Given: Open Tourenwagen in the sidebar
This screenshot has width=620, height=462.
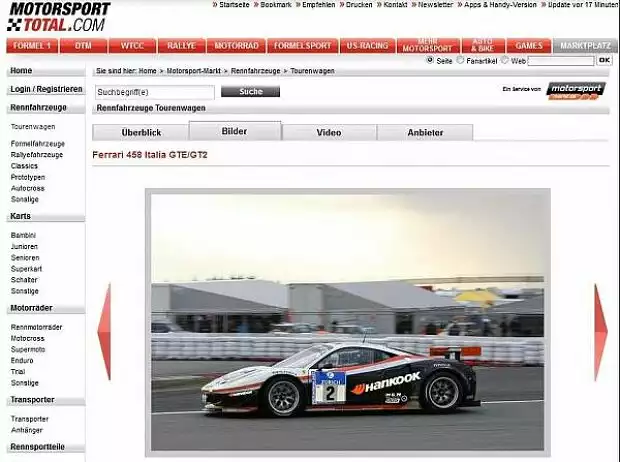Looking at the screenshot, I should coord(33,127).
